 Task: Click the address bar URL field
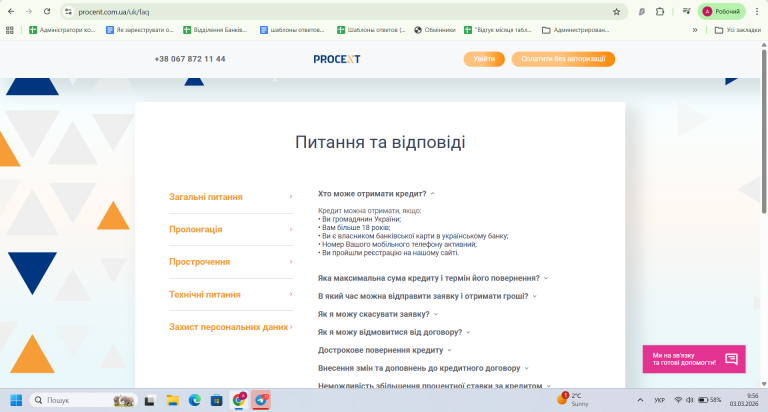pos(343,12)
